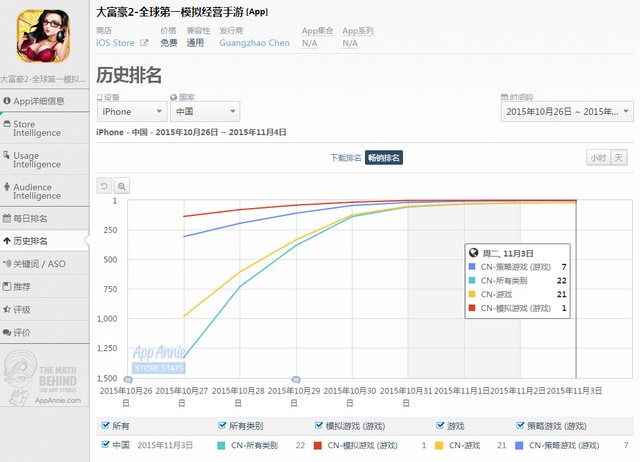Image resolution: width=640 pixels, height=462 pixels.
Task: Click the 评级 star icon
Action: click(x=7, y=309)
